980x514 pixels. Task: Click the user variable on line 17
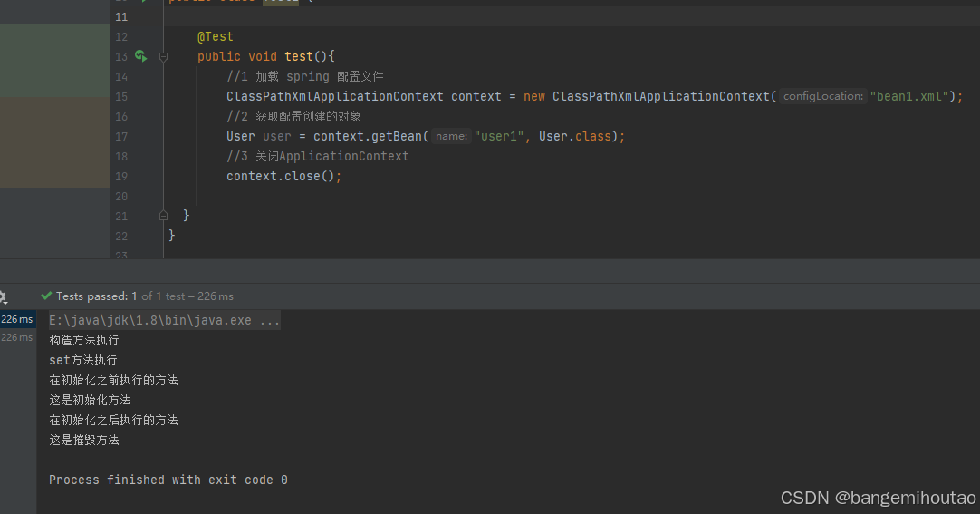click(x=277, y=136)
